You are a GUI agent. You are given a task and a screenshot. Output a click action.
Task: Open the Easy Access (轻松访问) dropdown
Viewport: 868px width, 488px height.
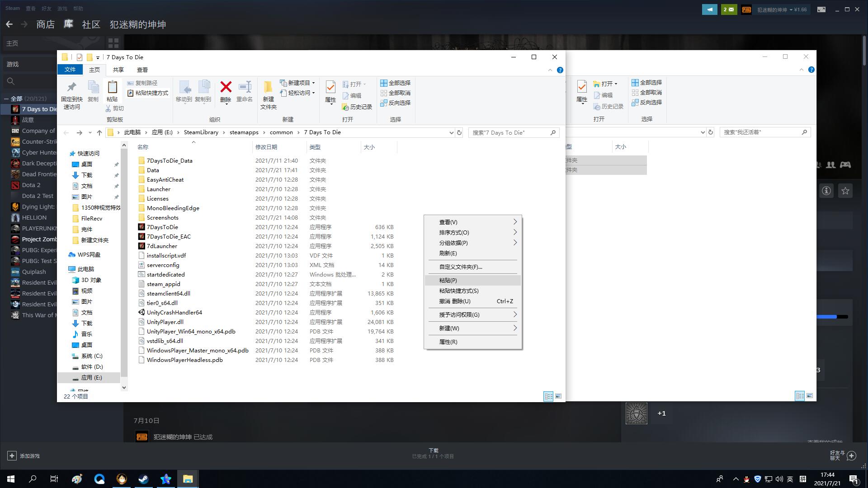click(x=297, y=93)
